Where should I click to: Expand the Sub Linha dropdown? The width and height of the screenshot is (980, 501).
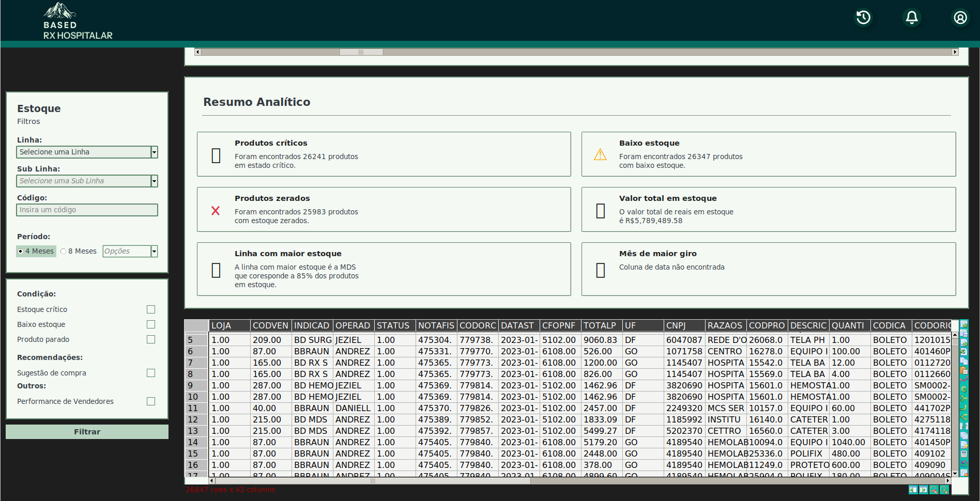[154, 181]
